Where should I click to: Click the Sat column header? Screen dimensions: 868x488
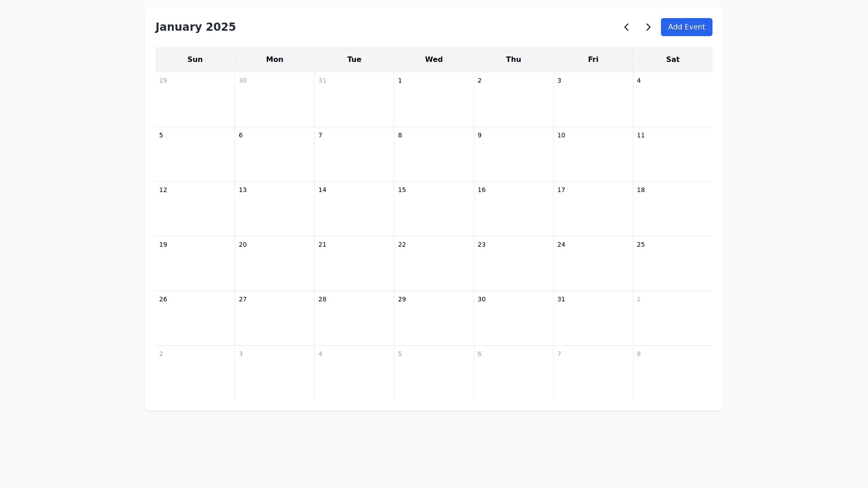(673, 60)
